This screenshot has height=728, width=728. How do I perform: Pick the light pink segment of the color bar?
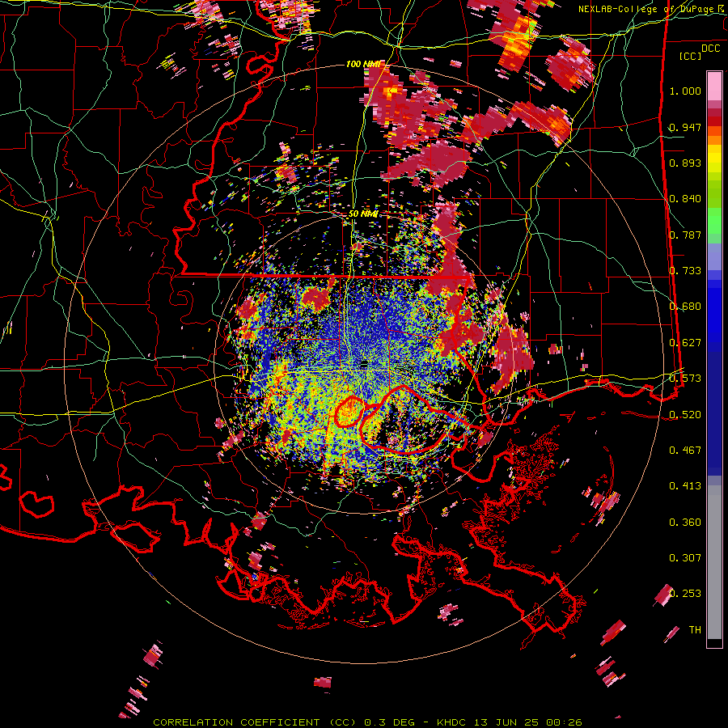[x=714, y=86]
